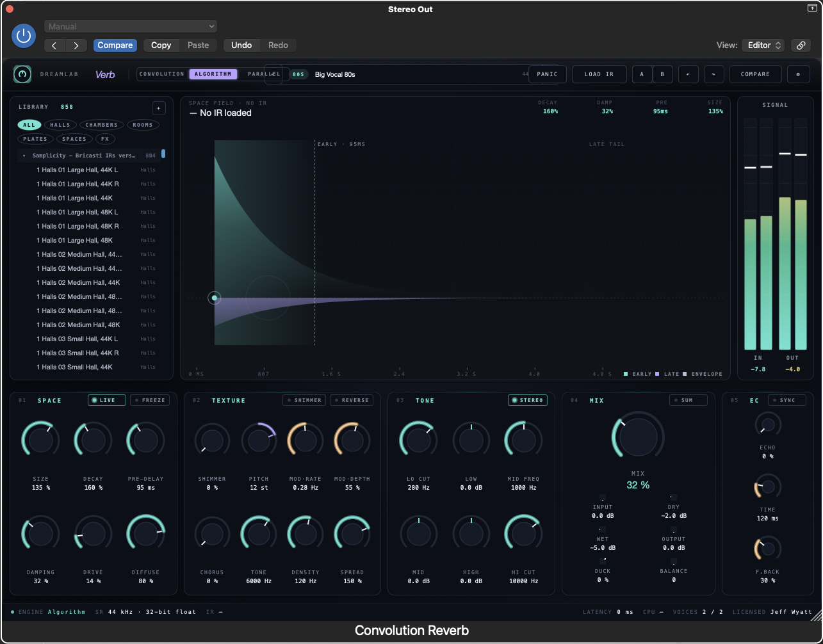This screenshot has width=823, height=644.
Task: Select the Algorithm engine tab
Action: click(213, 74)
